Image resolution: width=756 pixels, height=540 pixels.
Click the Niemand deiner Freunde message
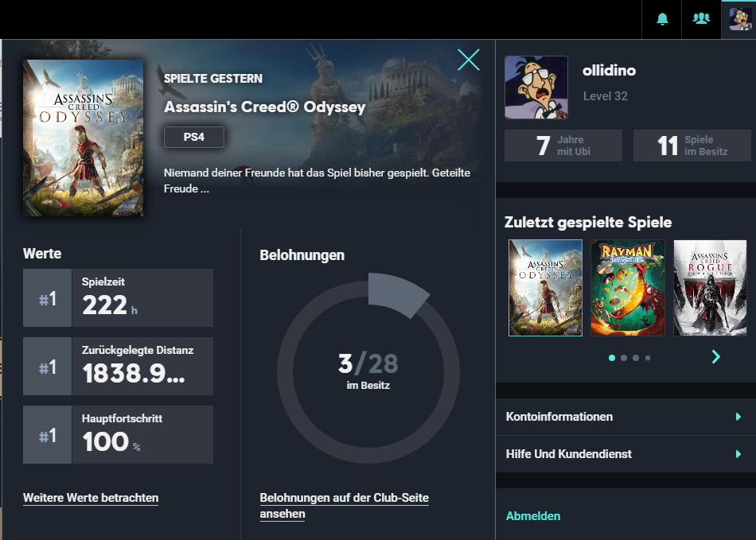click(317, 181)
